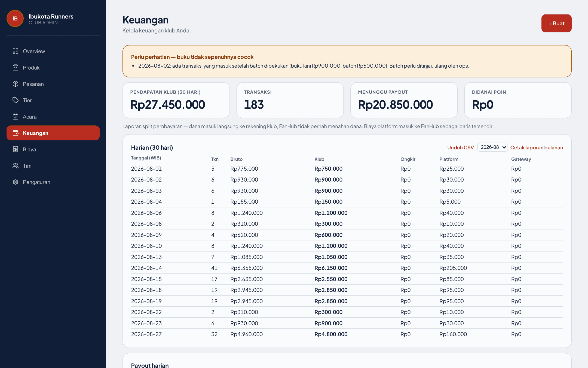Click Bruto Rp6.355.000 on 2026-08-14
This screenshot has height=368, width=588.
247,268
